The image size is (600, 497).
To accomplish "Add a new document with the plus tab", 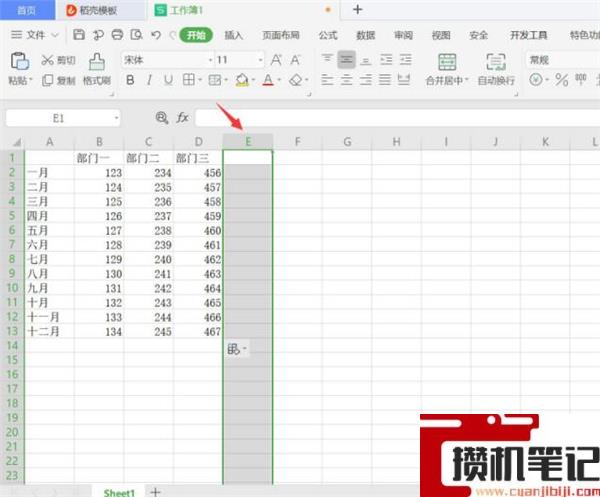I will [357, 10].
